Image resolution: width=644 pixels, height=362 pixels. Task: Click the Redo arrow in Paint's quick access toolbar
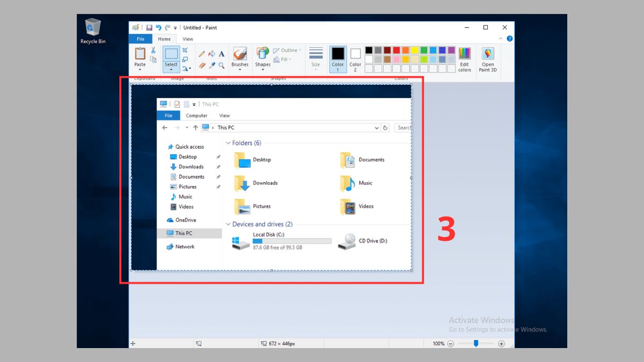coord(167,27)
